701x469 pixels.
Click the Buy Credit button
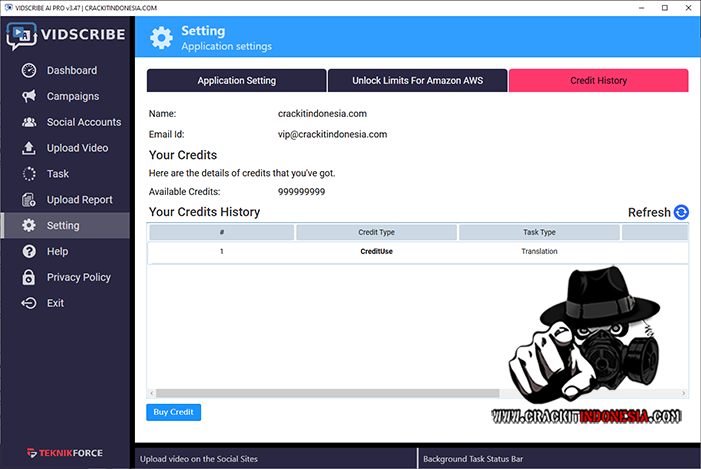coord(173,412)
